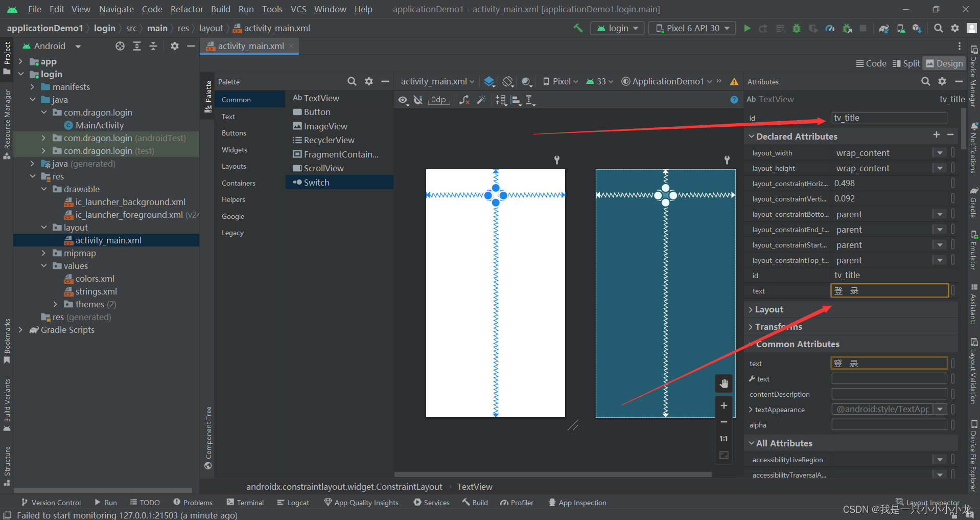Click the Clear All Constraints icon

[x=464, y=100]
